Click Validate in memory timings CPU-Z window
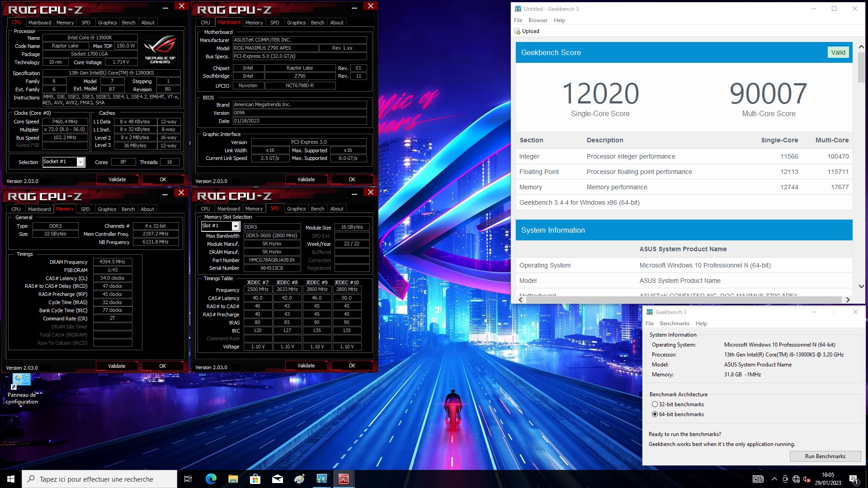 click(x=117, y=366)
